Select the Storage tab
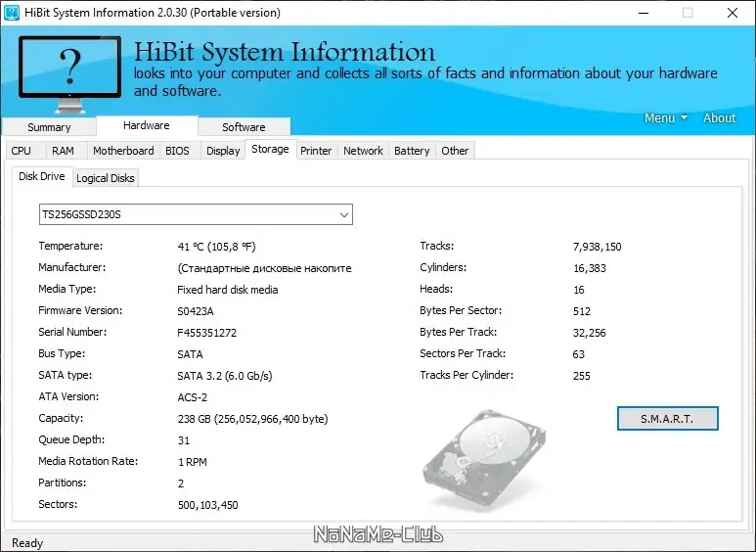Screen dimensions: 756x552 point(271,149)
